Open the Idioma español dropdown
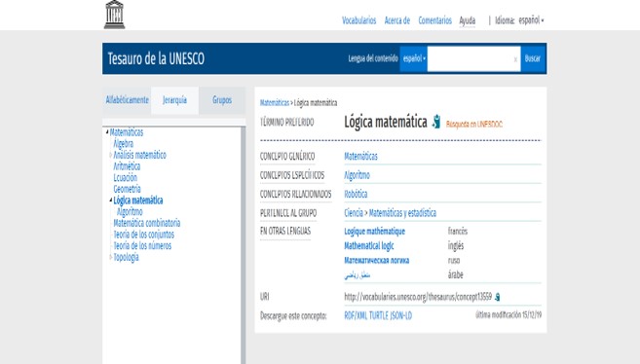Image resolution: width=640 pixels, height=364 pixels. coord(531,20)
